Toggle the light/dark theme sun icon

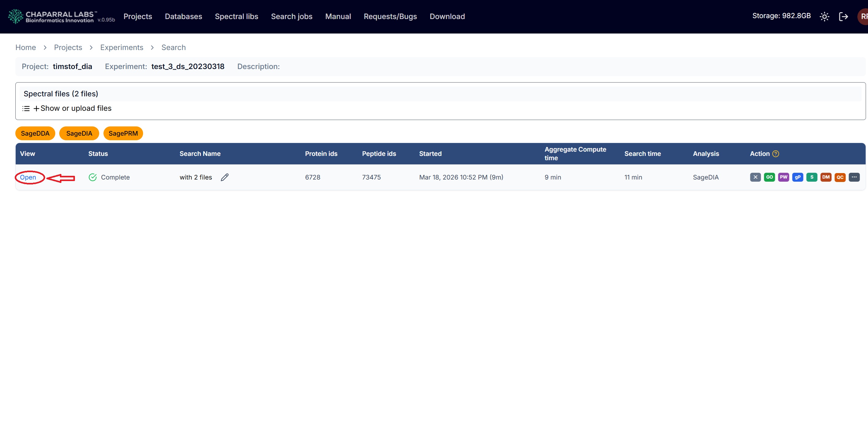(824, 17)
